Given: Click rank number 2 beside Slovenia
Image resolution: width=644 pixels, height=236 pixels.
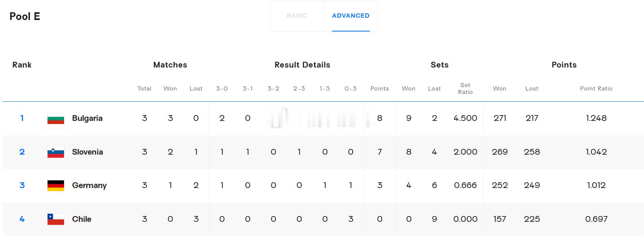Looking at the screenshot, I should [x=22, y=152].
